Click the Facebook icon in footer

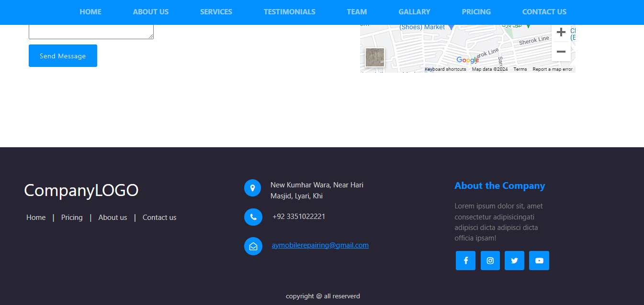(x=465, y=261)
